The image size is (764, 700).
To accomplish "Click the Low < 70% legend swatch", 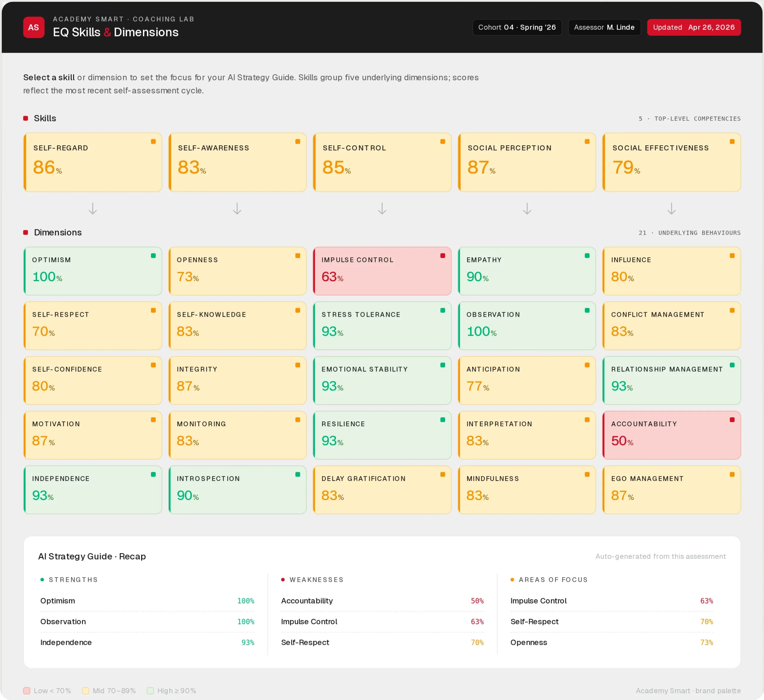I will point(27,690).
